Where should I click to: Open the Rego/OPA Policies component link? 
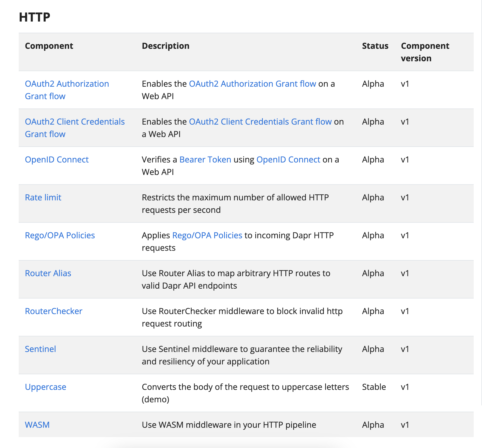pos(60,235)
